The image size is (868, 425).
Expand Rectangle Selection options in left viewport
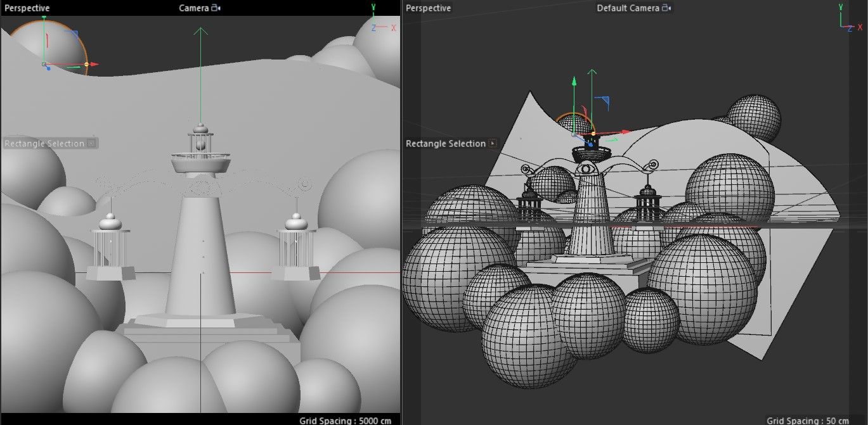(91, 144)
